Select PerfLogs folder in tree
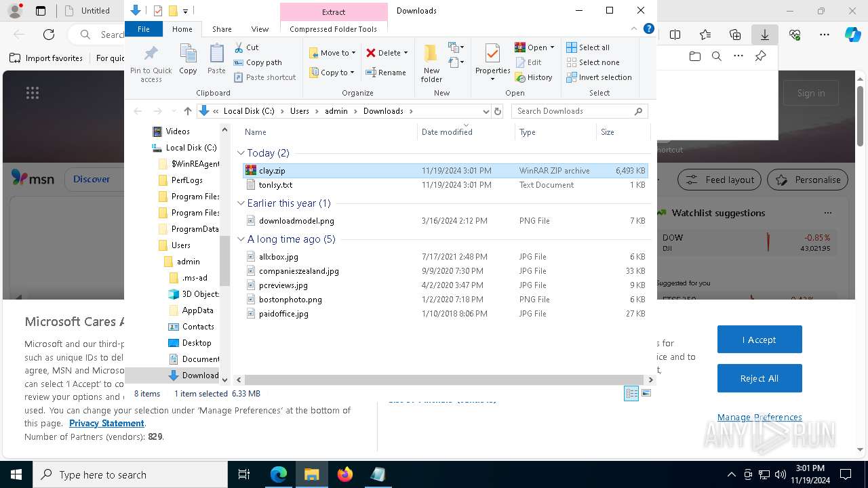Viewport: 868px width, 488px height. (186, 180)
